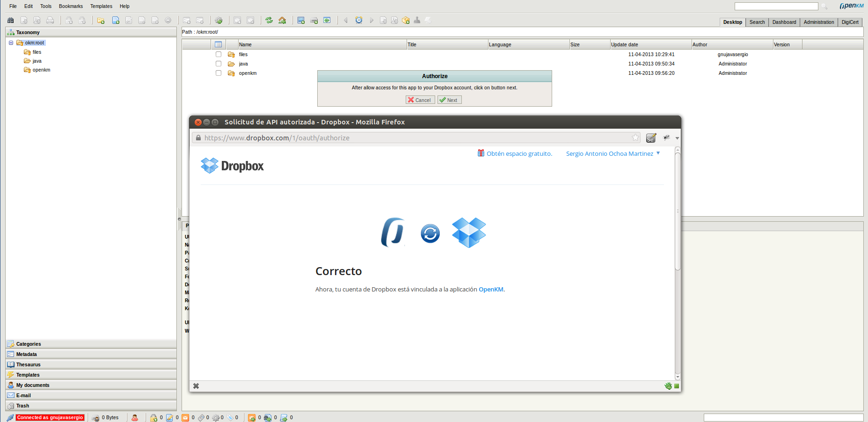Switch to the Dashboard tab
868x422 pixels.
click(x=784, y=22)
